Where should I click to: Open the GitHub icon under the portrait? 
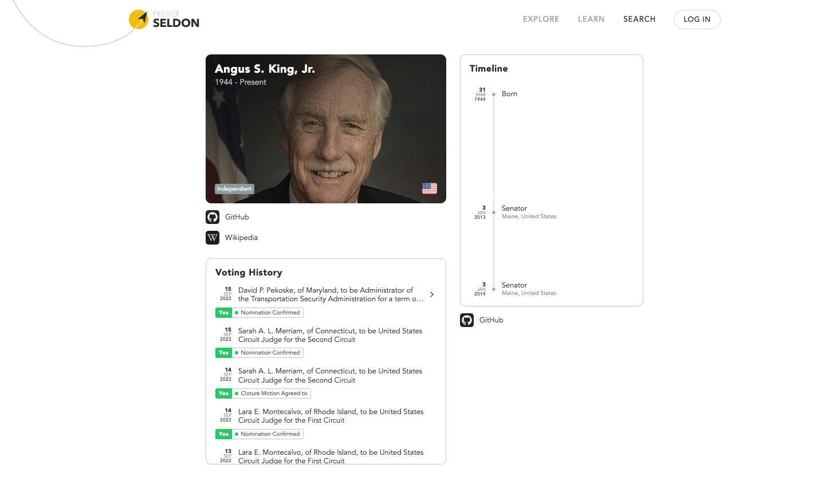point(213,217)
